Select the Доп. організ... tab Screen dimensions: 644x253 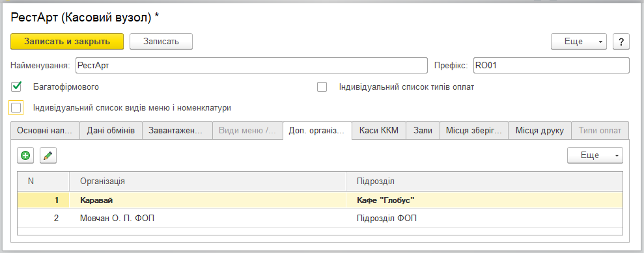318,131
